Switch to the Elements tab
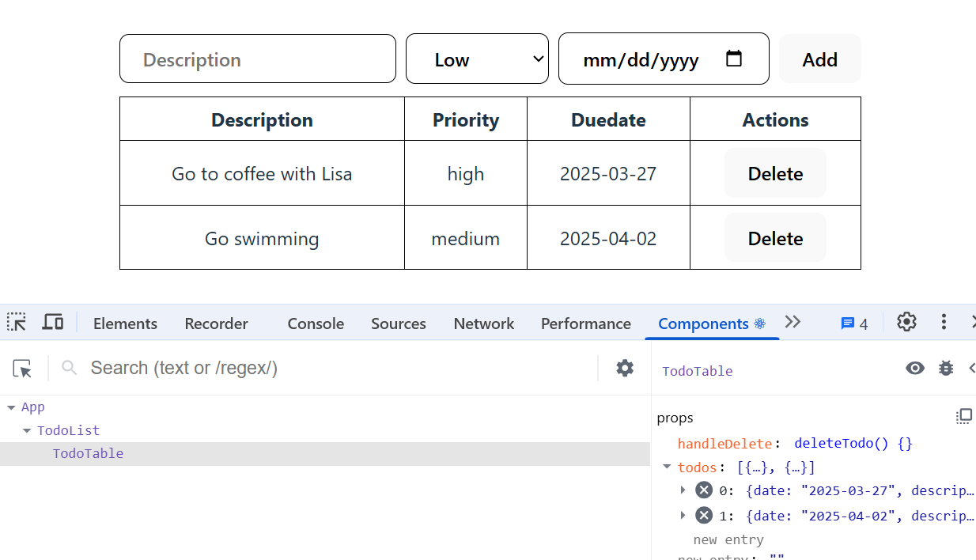Image resolution: width=976 pixels, height=560 pixels. point(125,324)
